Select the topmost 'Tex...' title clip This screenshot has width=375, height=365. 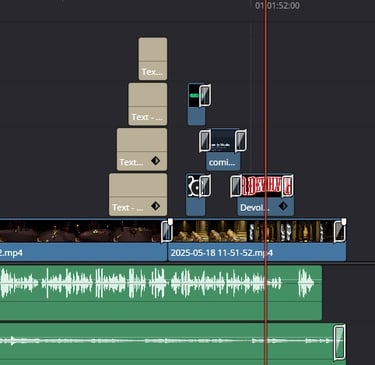153,59
